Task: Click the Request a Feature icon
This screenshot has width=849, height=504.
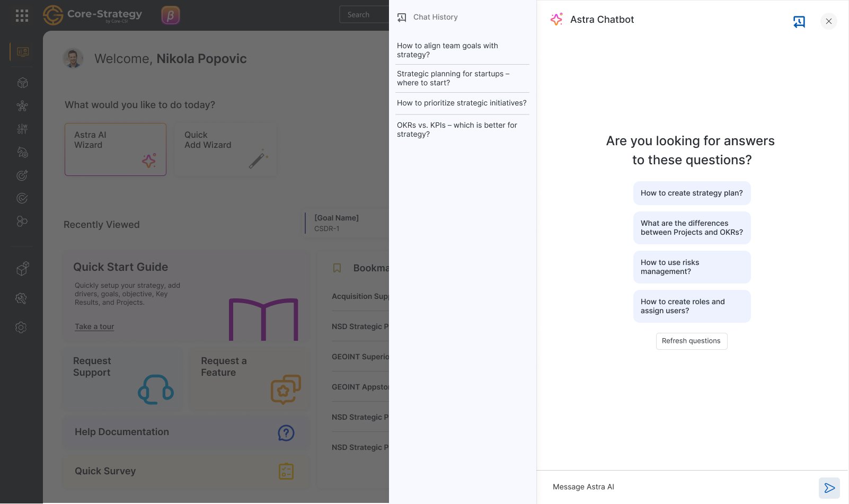Action: coord(286,390)
